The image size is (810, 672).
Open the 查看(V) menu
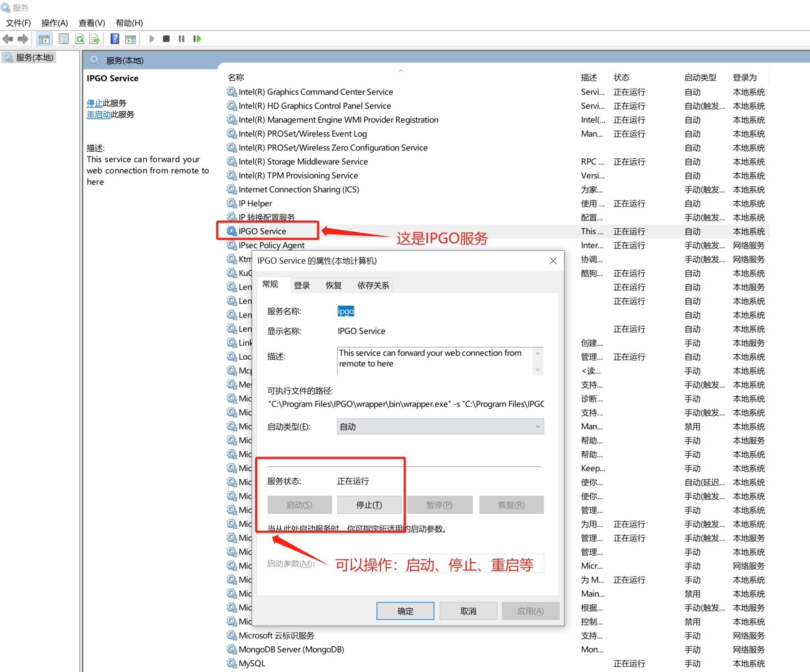click(92, 23)
